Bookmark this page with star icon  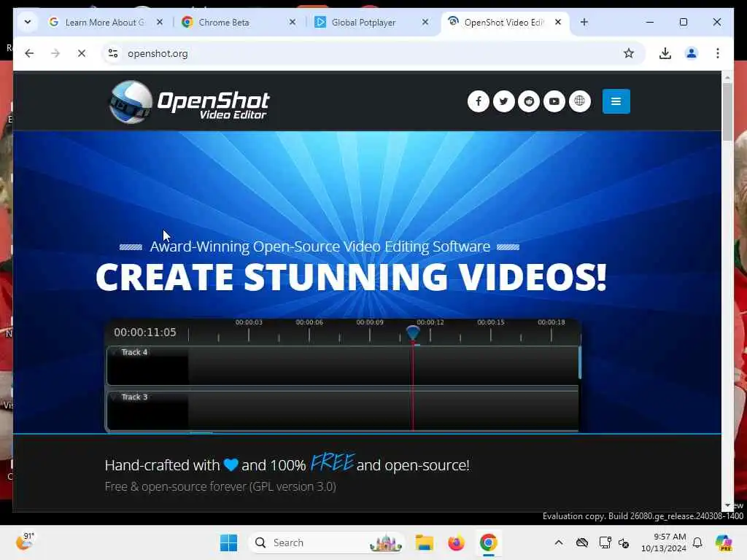tap(629, 53)
